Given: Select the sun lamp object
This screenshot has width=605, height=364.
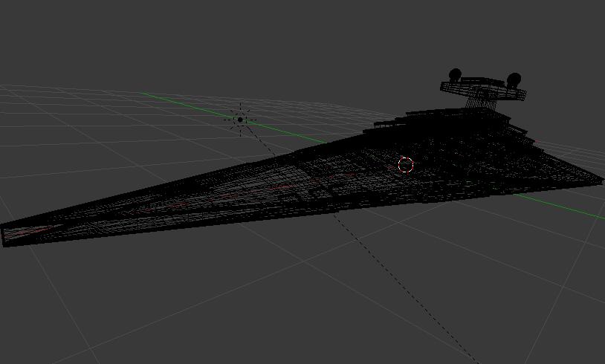Looking at the screenshot, I should (240, 120).
